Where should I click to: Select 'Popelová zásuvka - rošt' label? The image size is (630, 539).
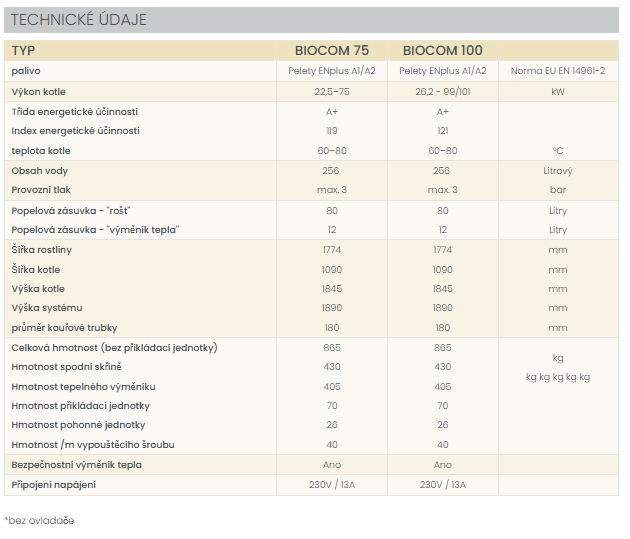71,211
